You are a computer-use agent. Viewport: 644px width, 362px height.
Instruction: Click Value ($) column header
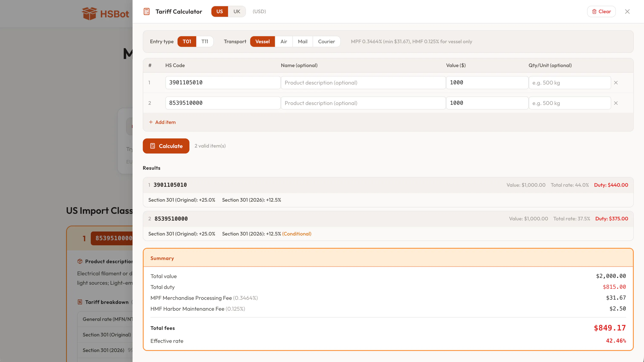coord(456,65)
